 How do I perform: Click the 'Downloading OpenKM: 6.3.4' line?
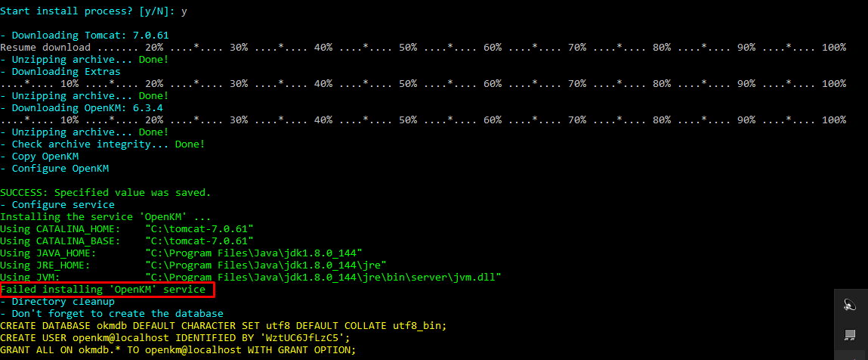(x=87, y=108)
